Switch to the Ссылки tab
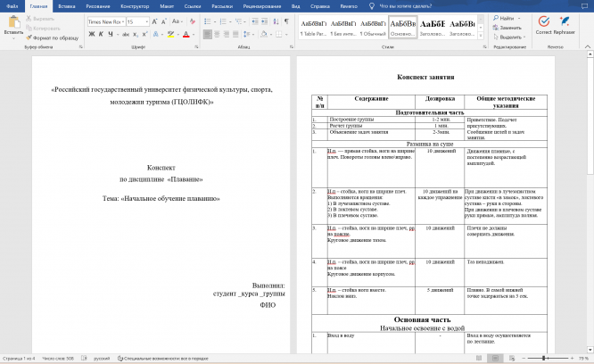The width and height of the screenshot is (594, 364). 193,6
